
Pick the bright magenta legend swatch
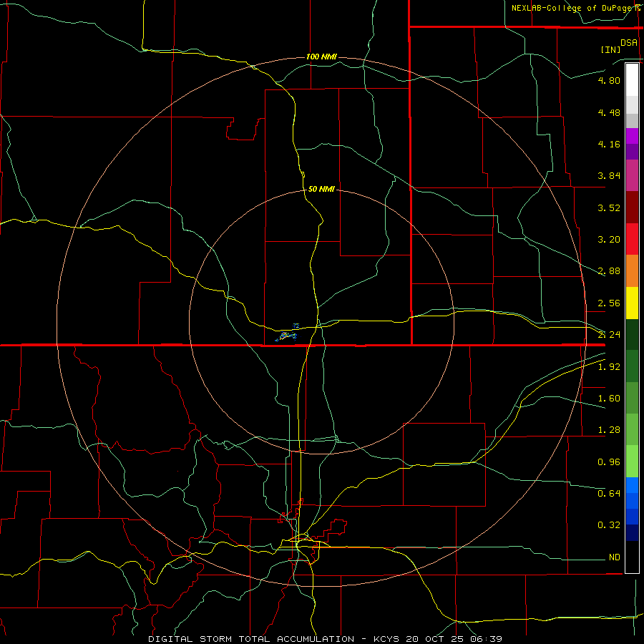click(x=632, y=136)
